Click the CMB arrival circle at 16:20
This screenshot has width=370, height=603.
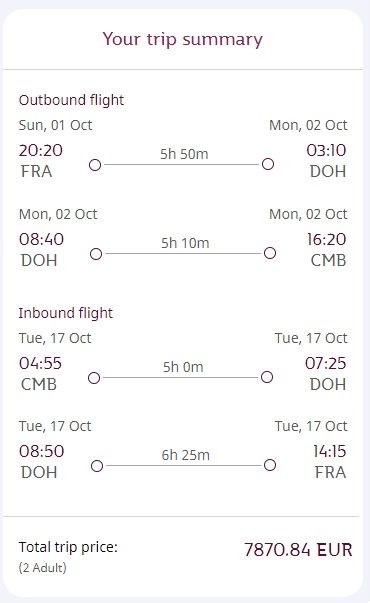coord(270,253)
